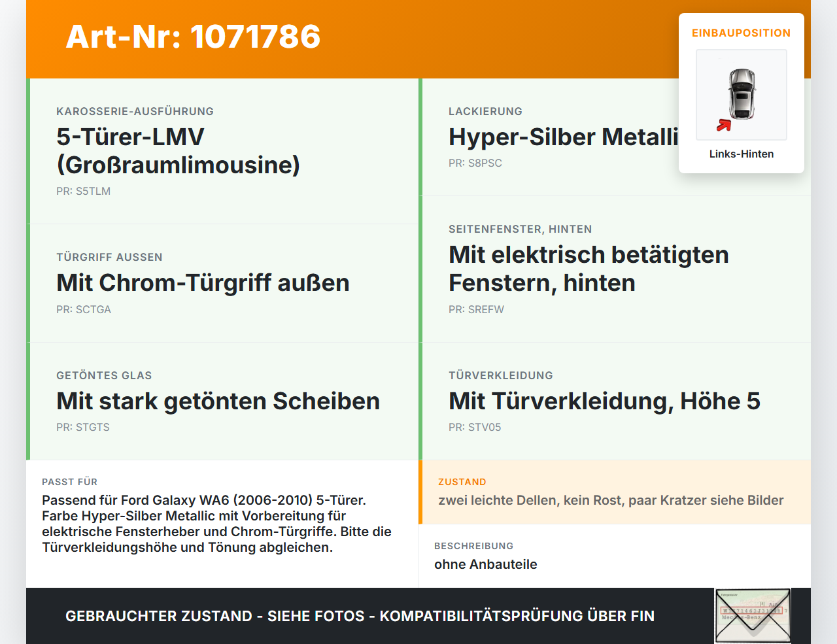Click the Links-Hinten position label
This screenshot has height=644, width=837.
pyautogui.click(x=742, y=154)
